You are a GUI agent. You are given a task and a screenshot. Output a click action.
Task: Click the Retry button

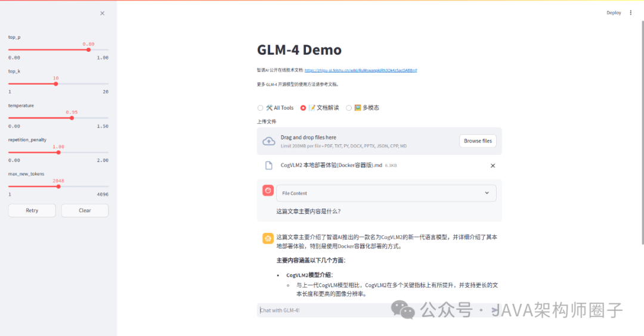[32, 210]
